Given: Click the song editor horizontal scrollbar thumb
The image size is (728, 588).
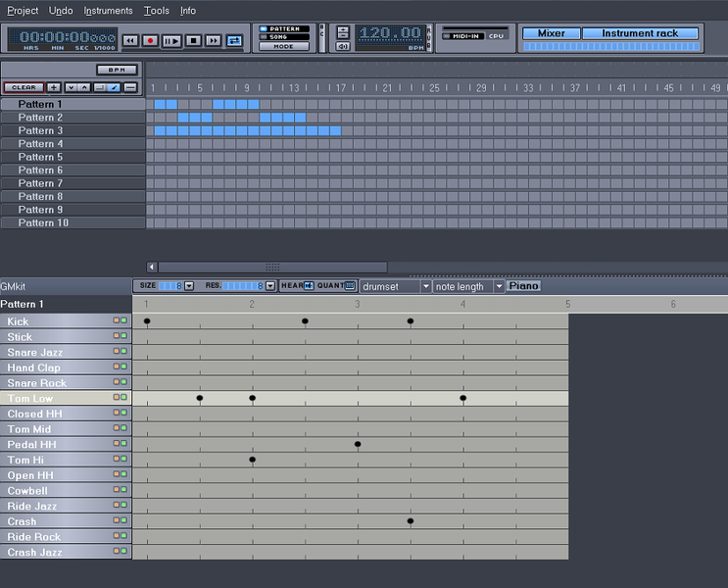Looking at the screenshot, I should click(272, 267).
